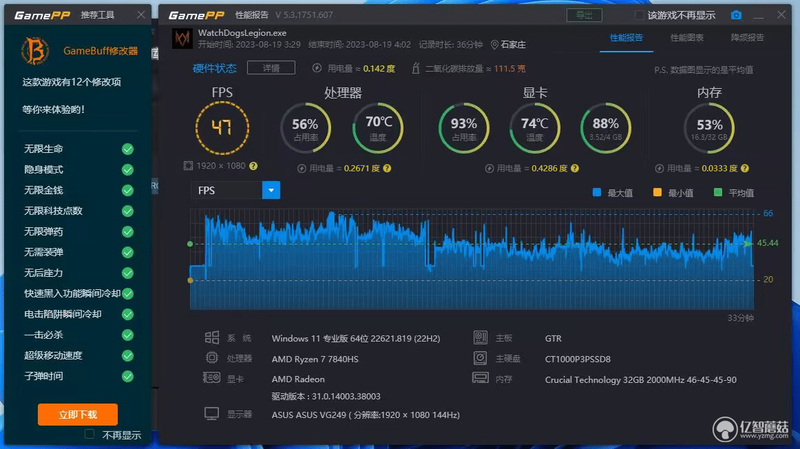Image resolution: width=800 pixels, height=449 pixels.
Task: Click the FPS dropdown text field
Action: (227, 190)
